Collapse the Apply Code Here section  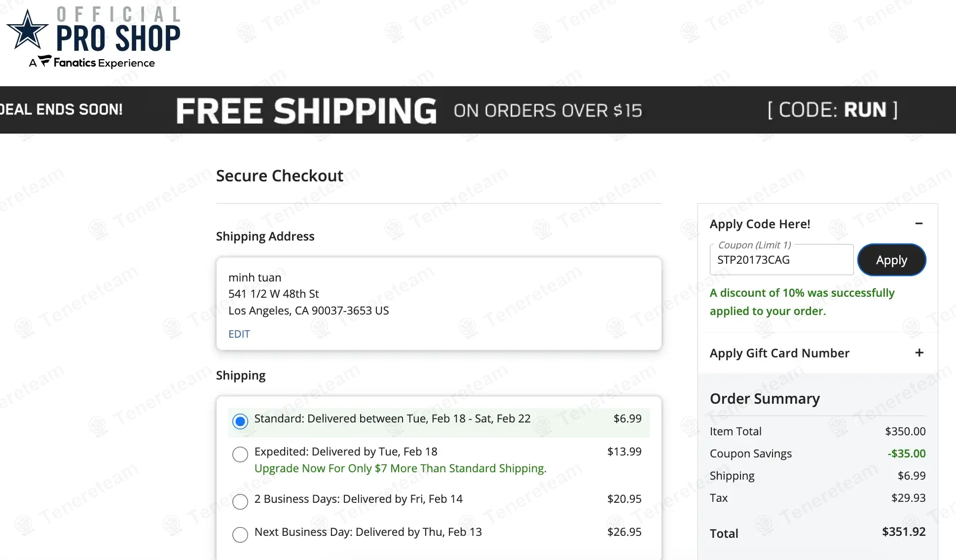(919, 223)
